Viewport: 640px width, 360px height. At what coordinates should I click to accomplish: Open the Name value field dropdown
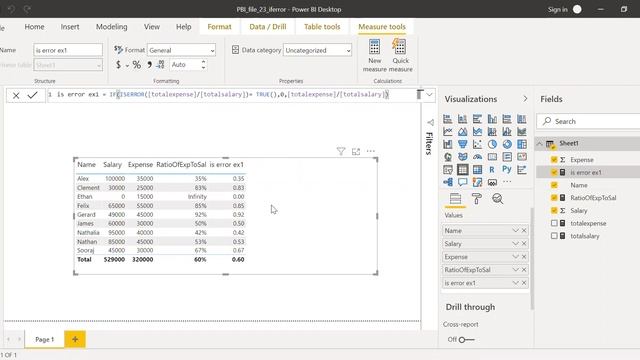[x=516, y=231]
